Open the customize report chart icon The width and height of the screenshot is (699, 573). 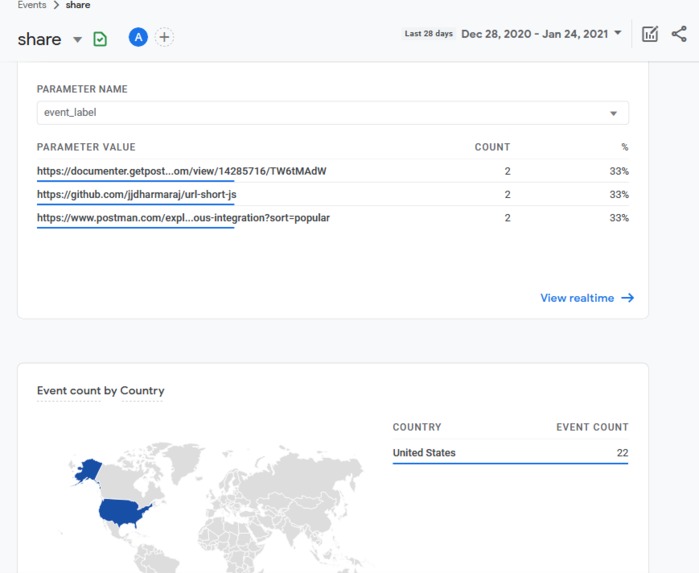tap(650, 34)
